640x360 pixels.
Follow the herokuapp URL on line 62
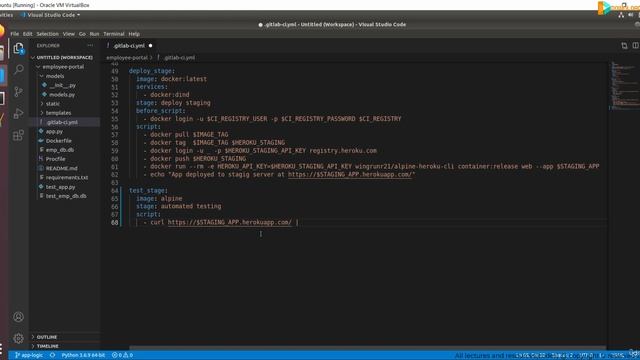click(x=351, y=174)
